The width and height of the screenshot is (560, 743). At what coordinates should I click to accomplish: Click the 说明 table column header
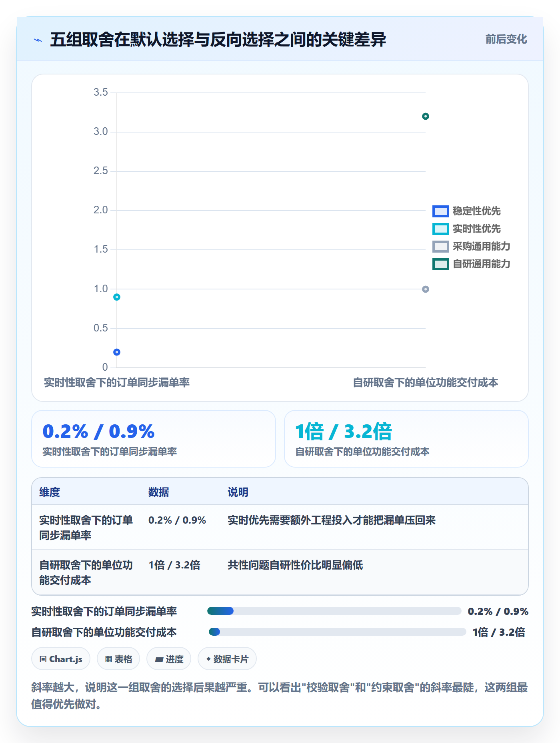pyautogui.click(x=238, y=492)
